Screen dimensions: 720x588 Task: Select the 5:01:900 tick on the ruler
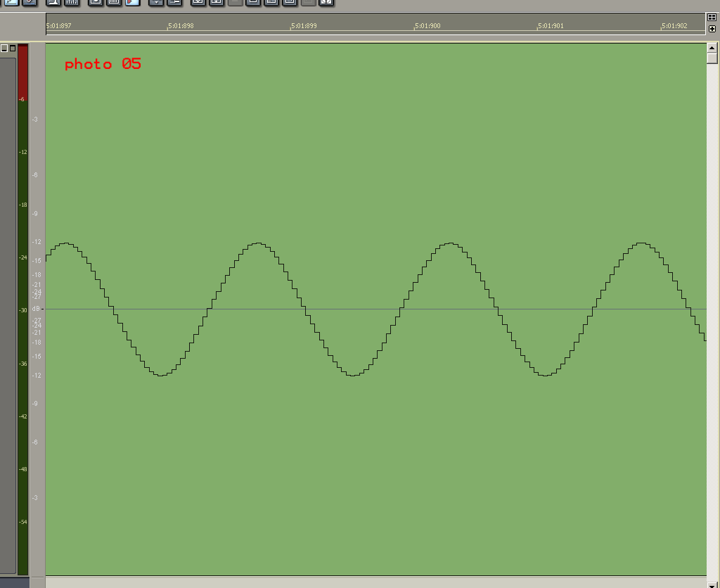click(427, 26)
